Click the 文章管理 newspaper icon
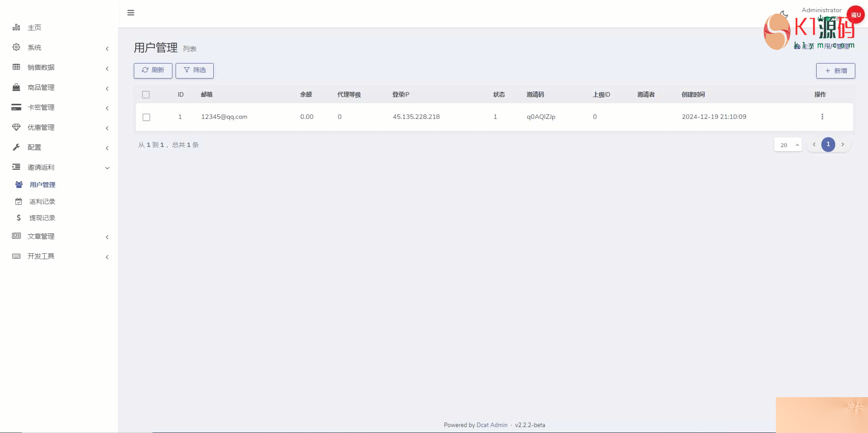The width and height of the screenshot is (868, 433). click(x=16, y=236)
